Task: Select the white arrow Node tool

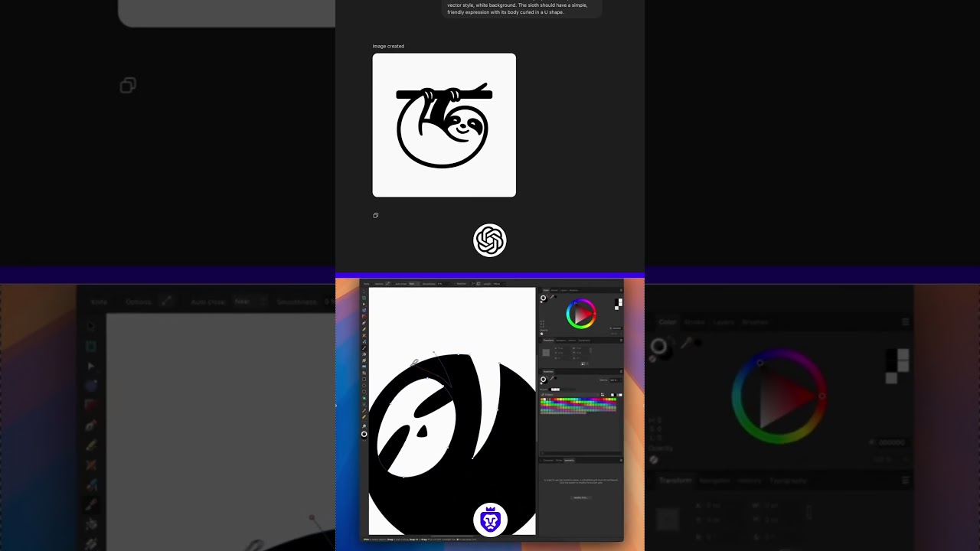Action: tap(364, 304)
